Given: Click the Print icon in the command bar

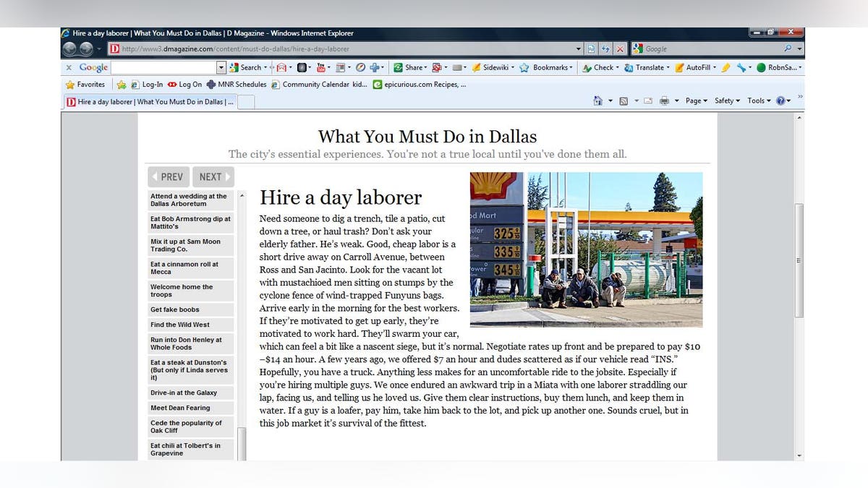Looking at the screenshot, I should click(x=664, y=101).
